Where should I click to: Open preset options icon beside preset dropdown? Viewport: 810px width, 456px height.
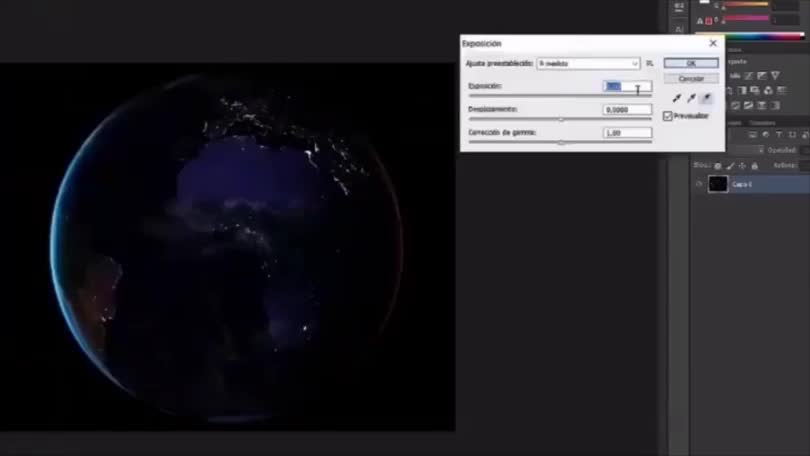[x=649, y=64]
